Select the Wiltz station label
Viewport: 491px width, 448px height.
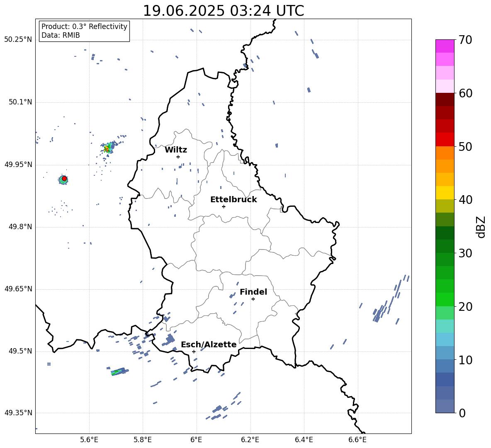coord(176,150)
